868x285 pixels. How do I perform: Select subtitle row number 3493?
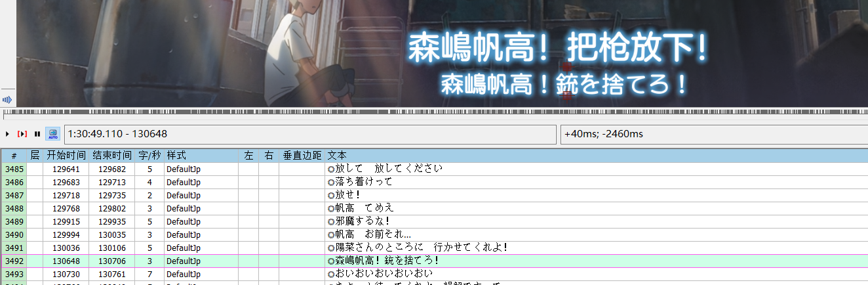(14, 274)
